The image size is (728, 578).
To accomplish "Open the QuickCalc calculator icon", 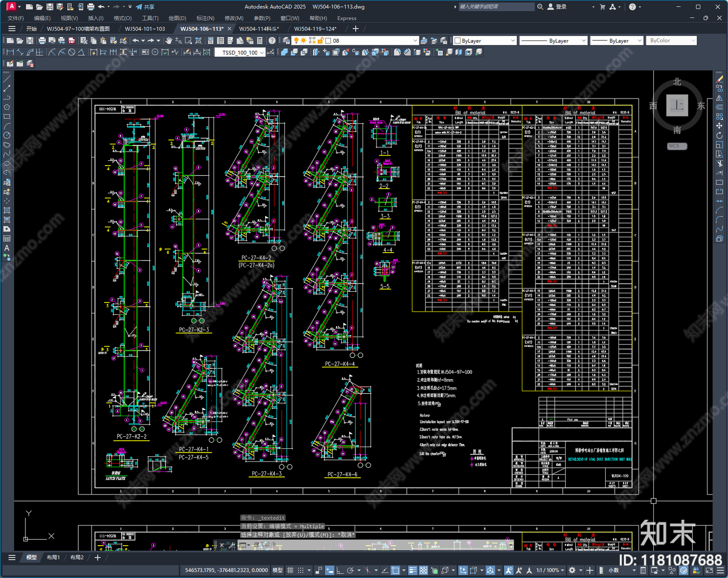I will tap(260, 41).
